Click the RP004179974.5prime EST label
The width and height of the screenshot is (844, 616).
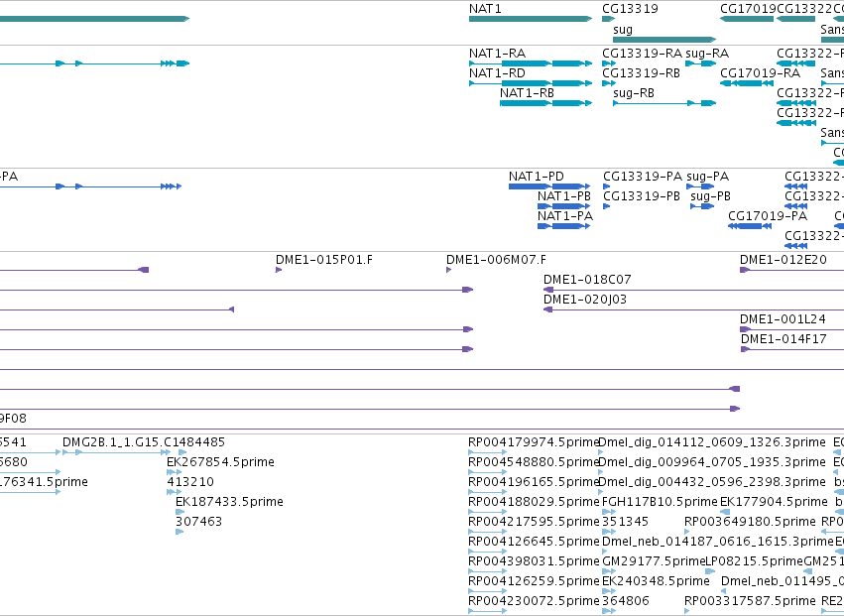[x=534, y=442]
